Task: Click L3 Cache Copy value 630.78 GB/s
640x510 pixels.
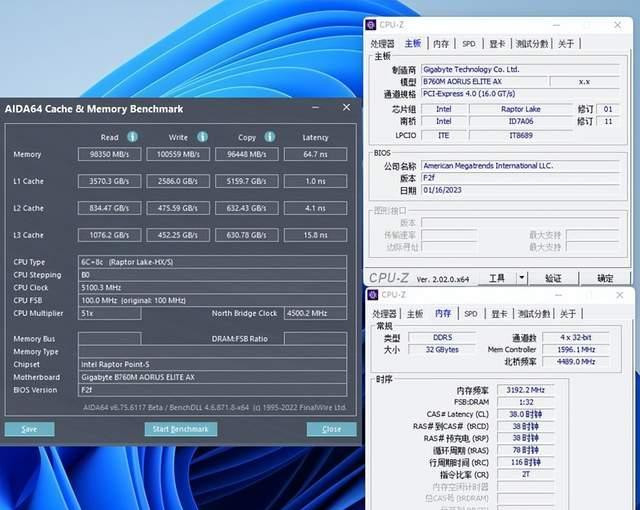Action: click(x=247, y=235)
